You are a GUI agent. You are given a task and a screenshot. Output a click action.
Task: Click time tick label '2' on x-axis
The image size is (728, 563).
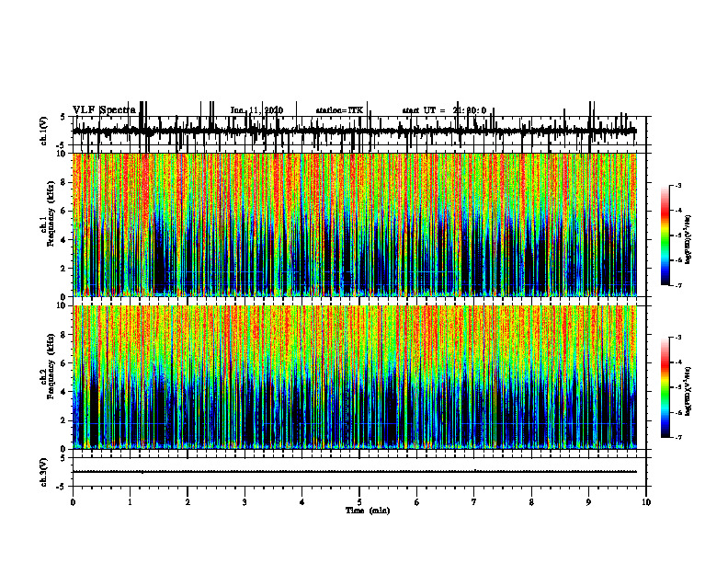[x=188, y=502]
